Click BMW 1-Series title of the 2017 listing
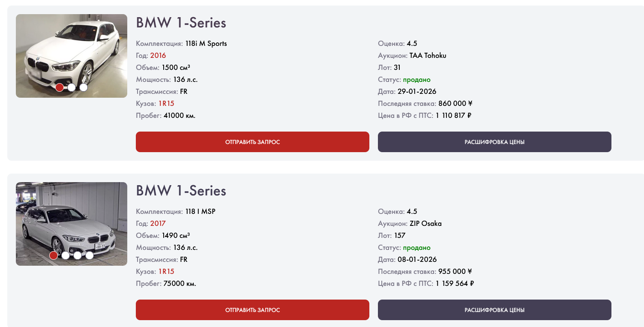 pos(181,191)
